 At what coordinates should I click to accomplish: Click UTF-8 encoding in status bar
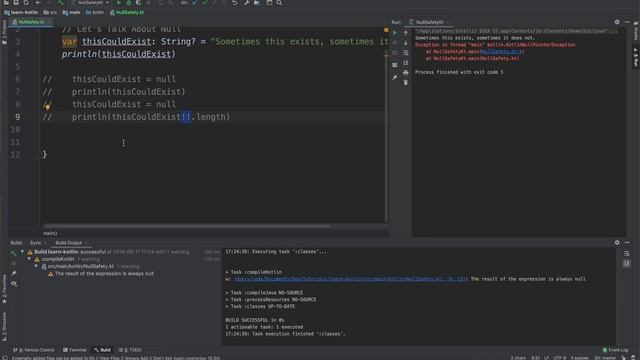(x=560, y=358)
